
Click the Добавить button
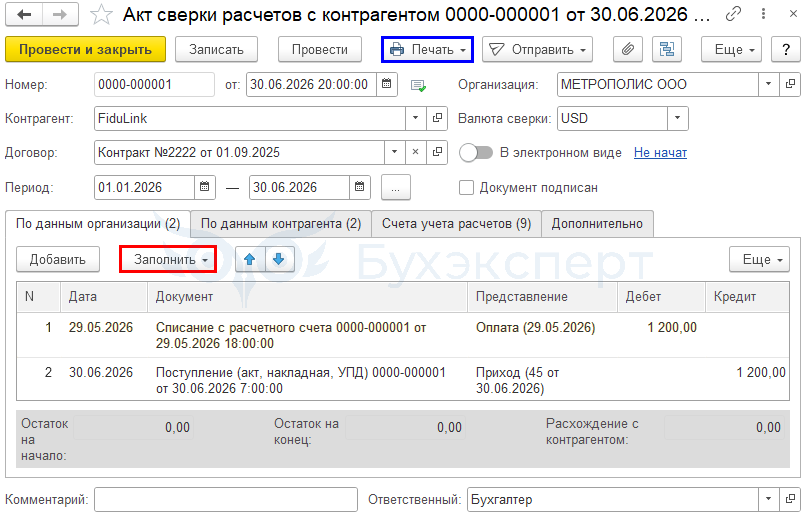pyautogui.click(x=58, y=259)
